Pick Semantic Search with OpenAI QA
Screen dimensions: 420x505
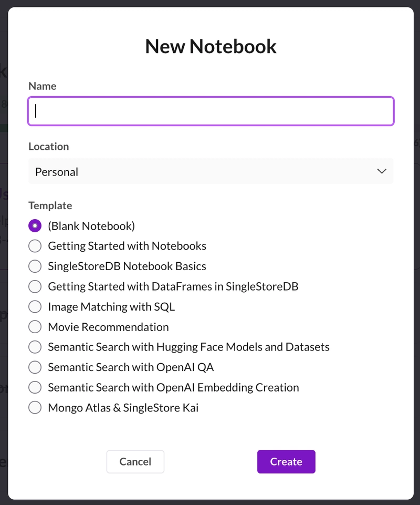click(35, 367)
